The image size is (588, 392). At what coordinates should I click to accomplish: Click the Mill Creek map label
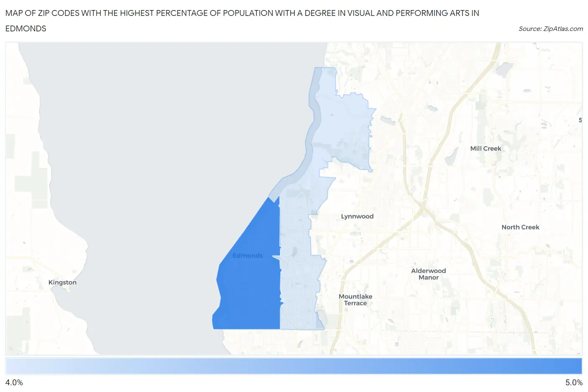coord(486,149)
